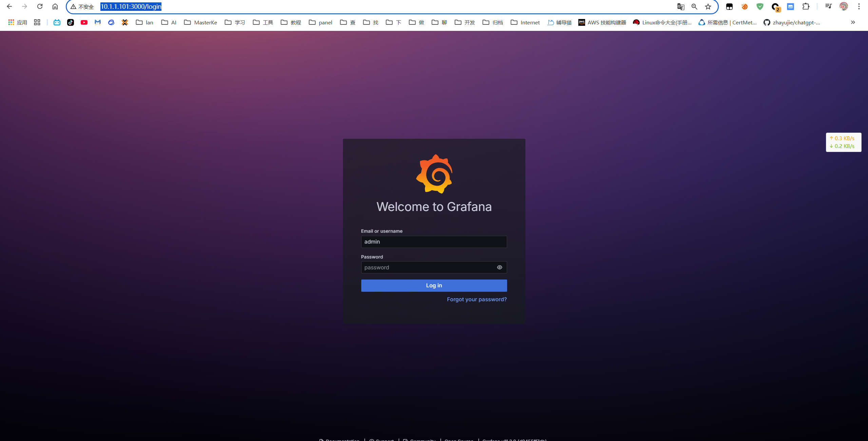Open the browser home page
This screenshot has height=441, width=868.
point(55,6)
